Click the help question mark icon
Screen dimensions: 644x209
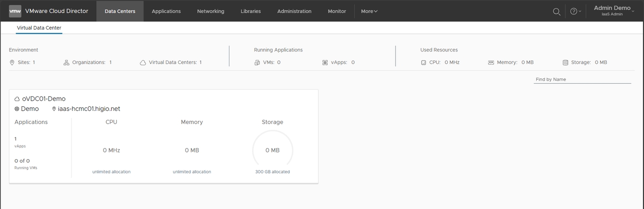pyautogui.click(x=573, y=12)
